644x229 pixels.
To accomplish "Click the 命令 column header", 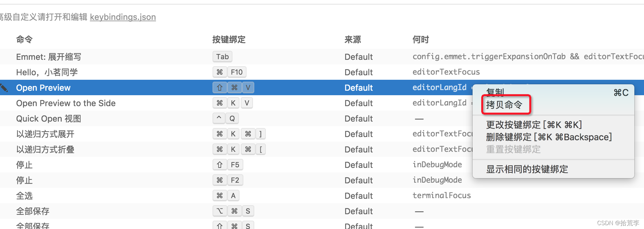I will 24,40.
